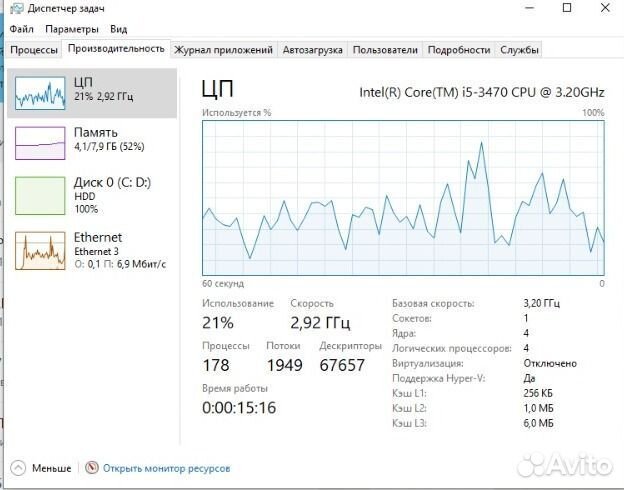Screen dimensions: 624x490
Task: Select the Производительность tab
Action: (x=116, y=49)
